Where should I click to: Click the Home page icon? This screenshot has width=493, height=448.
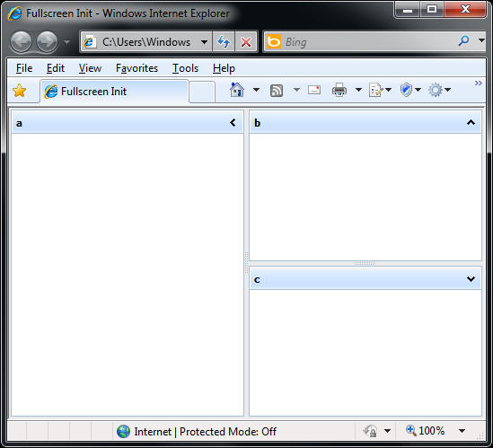pyautogui.click(x=237, y=90)
